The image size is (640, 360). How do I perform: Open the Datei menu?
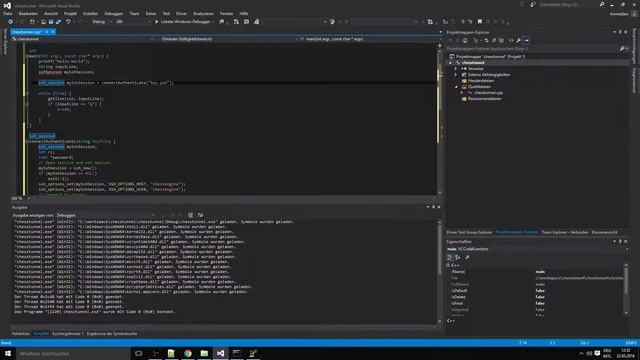(7, 13)
